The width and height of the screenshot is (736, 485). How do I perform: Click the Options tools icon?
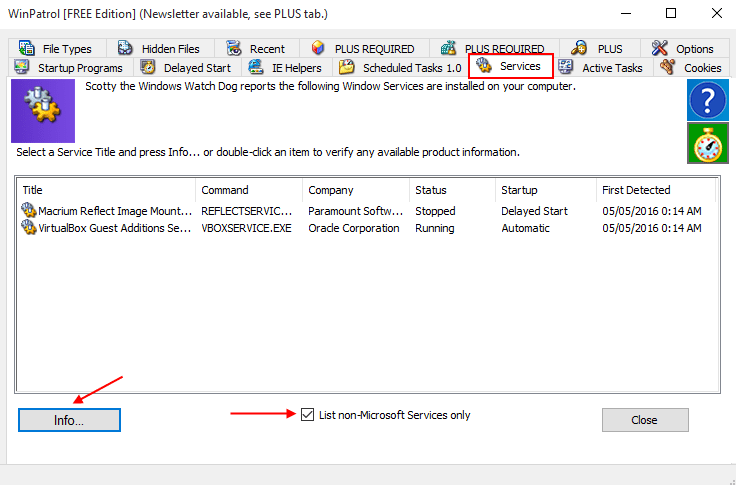pyautogui.click(x=659, y=48)
